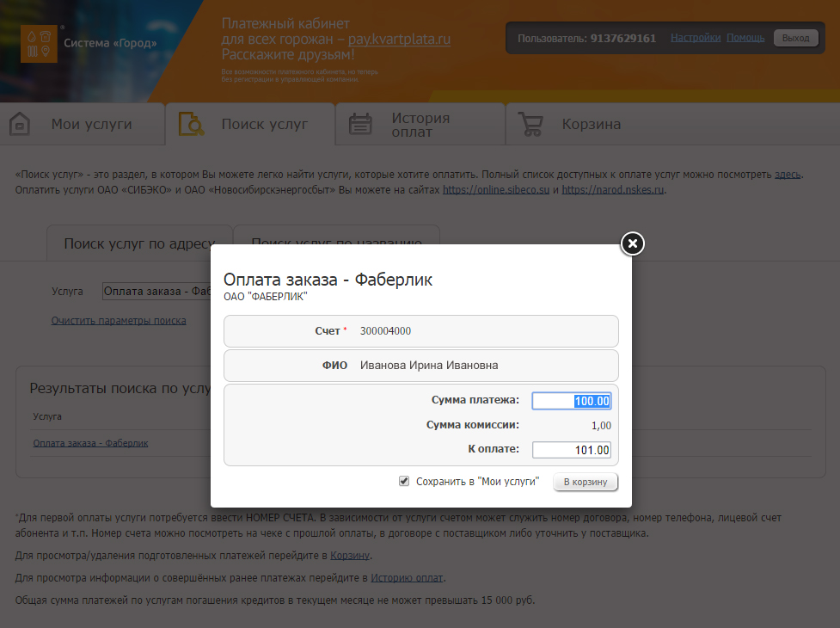The height and width of the screenshot is (628, 840).
Task: Click the Выход button
Action: coord(795,38)
